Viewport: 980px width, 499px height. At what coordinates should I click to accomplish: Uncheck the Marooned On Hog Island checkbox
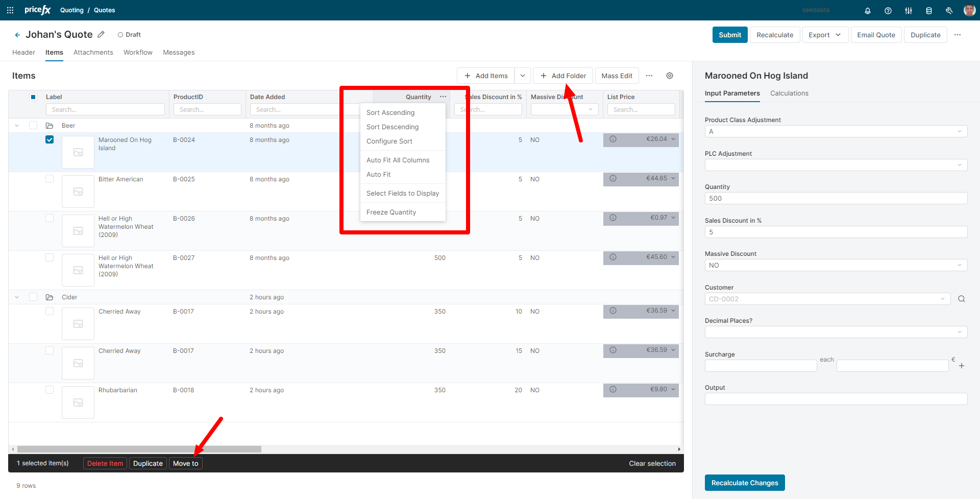50,140
